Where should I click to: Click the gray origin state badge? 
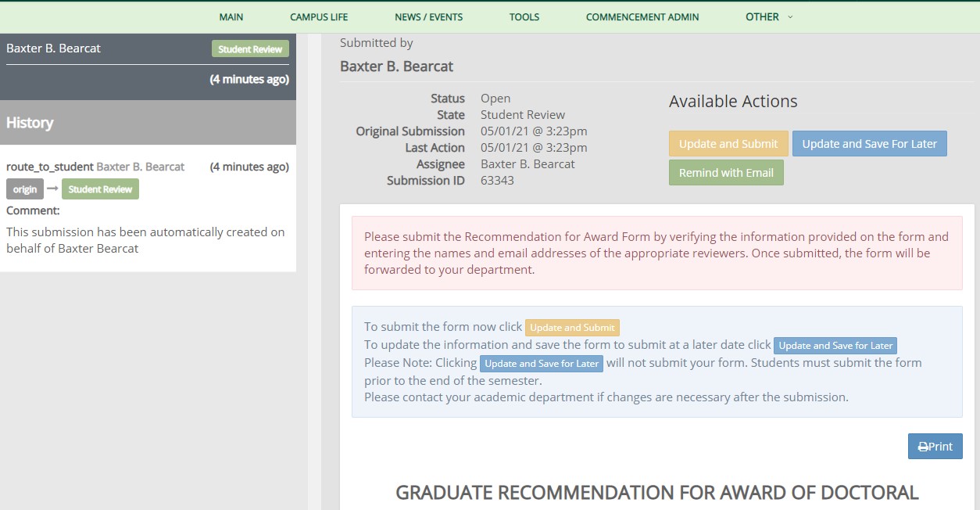25,189
